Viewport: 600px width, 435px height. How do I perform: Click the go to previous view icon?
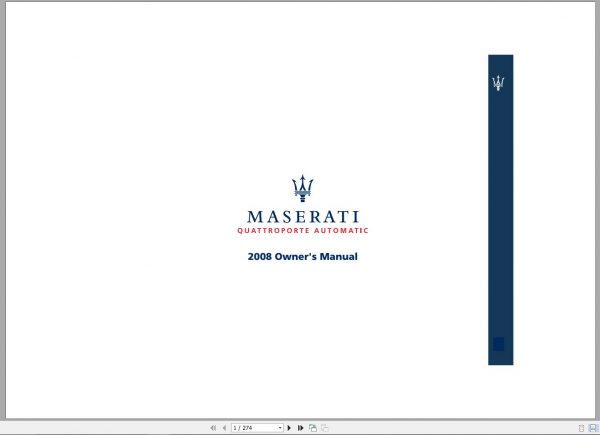313,428
